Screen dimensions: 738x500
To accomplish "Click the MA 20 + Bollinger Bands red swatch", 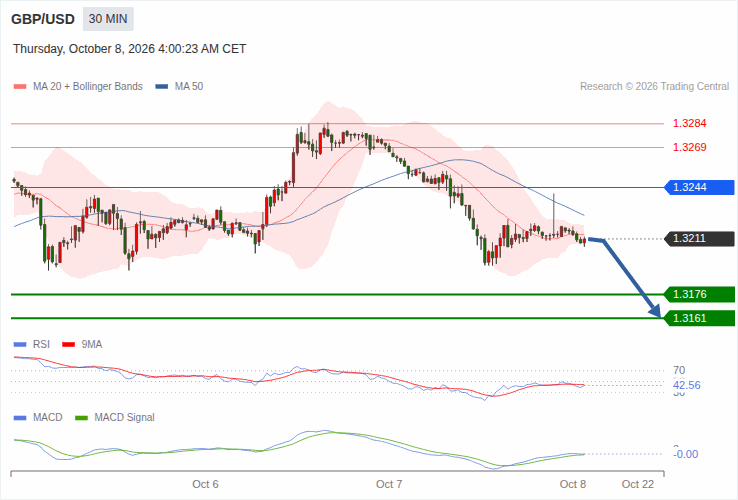I will pos(20,87).
